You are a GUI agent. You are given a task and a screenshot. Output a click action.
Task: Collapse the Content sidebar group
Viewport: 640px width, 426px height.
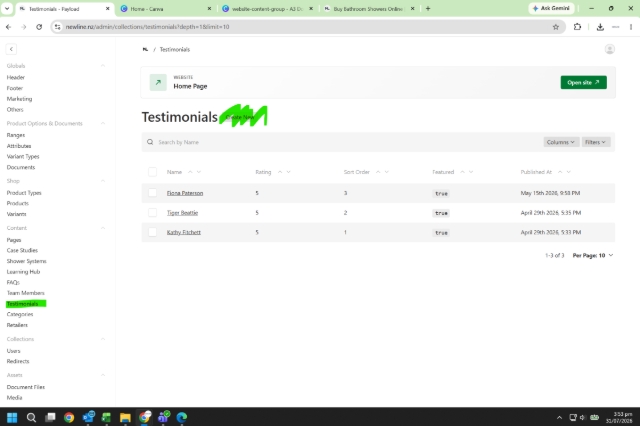click(103, 228)
